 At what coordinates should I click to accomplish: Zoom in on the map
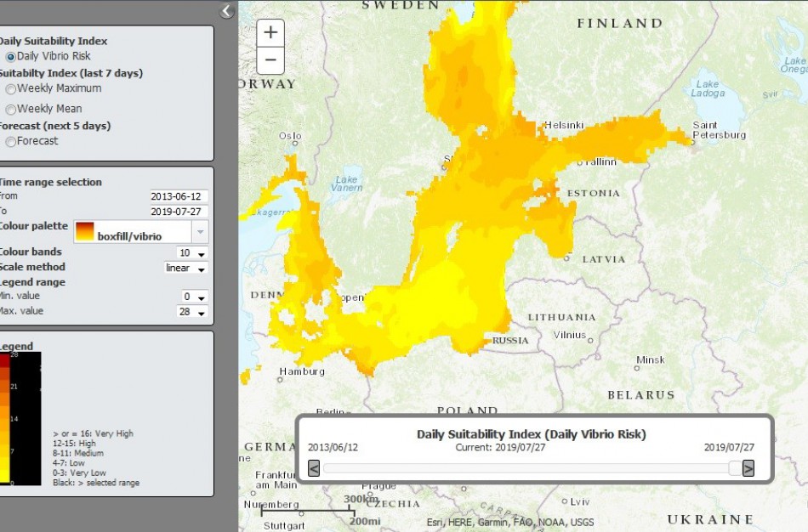[270, 33]
